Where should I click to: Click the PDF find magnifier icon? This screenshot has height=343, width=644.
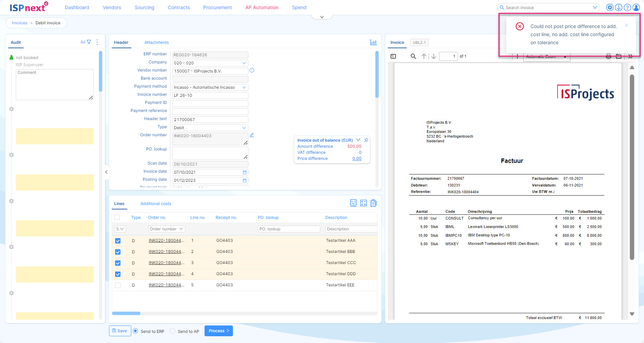(413, 56)
